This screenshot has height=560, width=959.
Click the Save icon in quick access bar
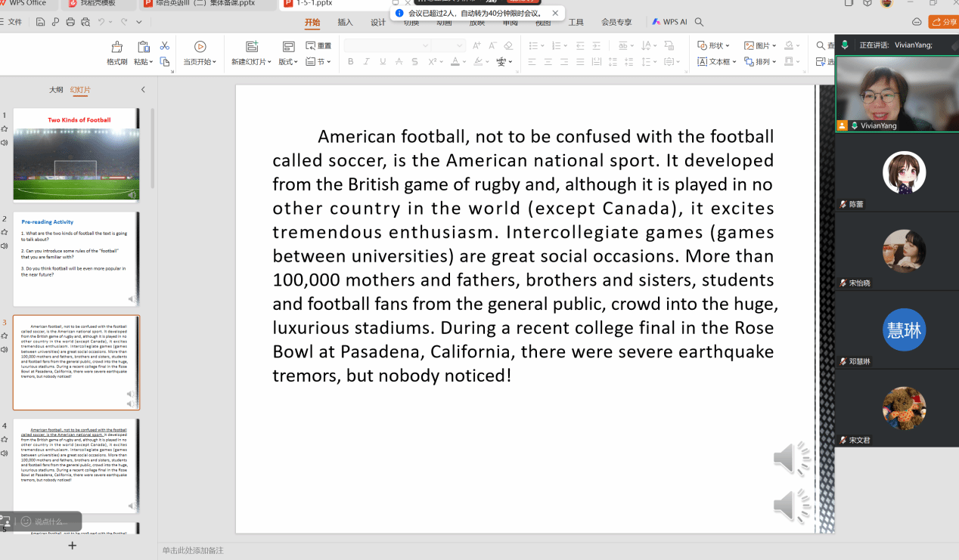tap(40, 23)
